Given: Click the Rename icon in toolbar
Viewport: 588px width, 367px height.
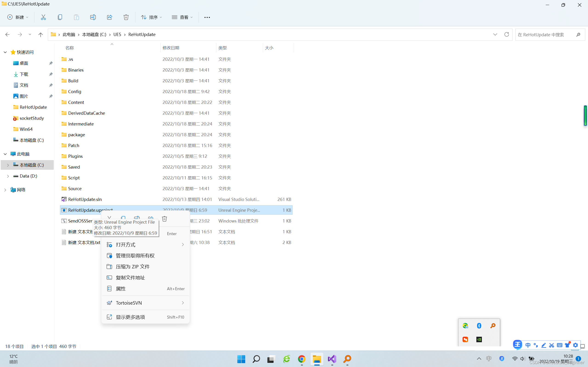Looking at the screenshot, I should (93, 17).
